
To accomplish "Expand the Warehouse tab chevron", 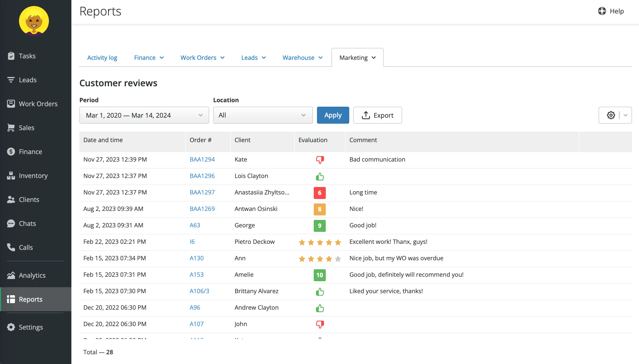I will tap(320, 58).
